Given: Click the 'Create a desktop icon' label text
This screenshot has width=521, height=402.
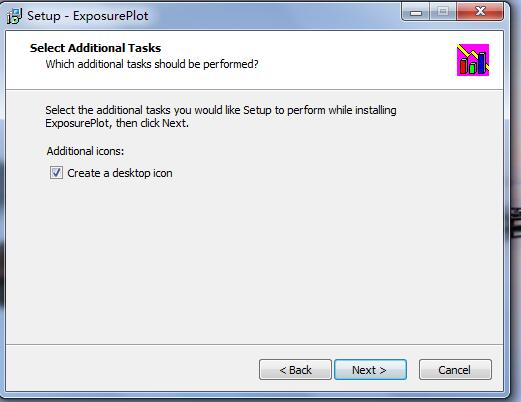Looking at the screenshot, I should pos(120,173).
